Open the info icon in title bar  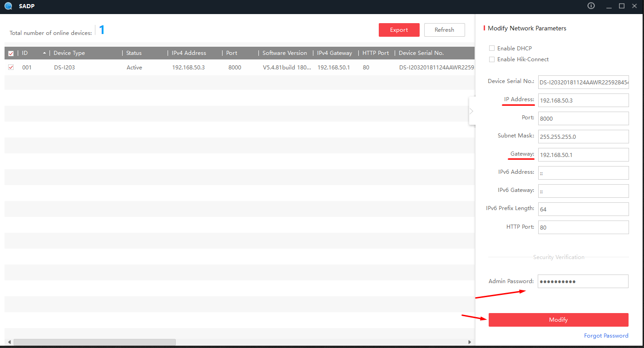(591, 6)
